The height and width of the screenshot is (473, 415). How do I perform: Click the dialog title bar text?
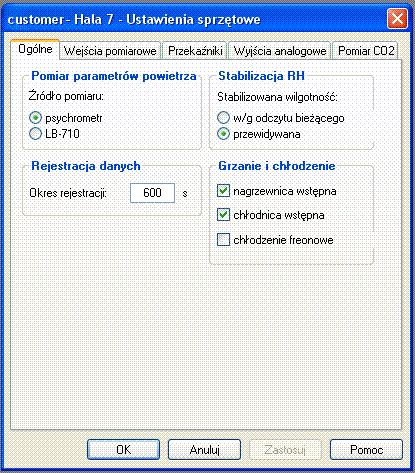click(x=134, y=19)
